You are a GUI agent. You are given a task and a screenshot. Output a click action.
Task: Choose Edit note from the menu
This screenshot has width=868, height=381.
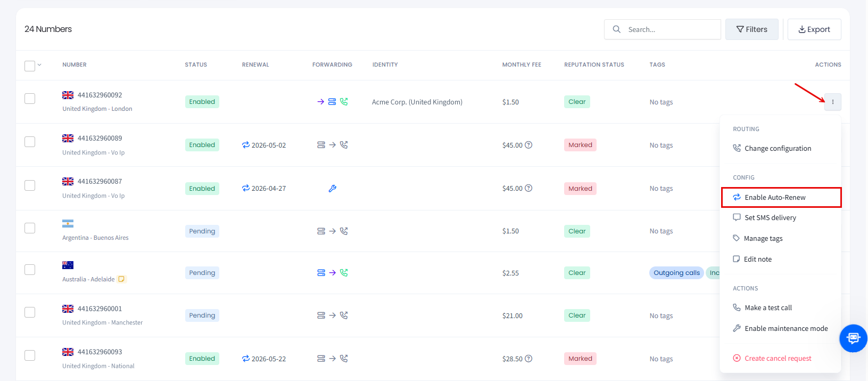(x=781, y=259)
